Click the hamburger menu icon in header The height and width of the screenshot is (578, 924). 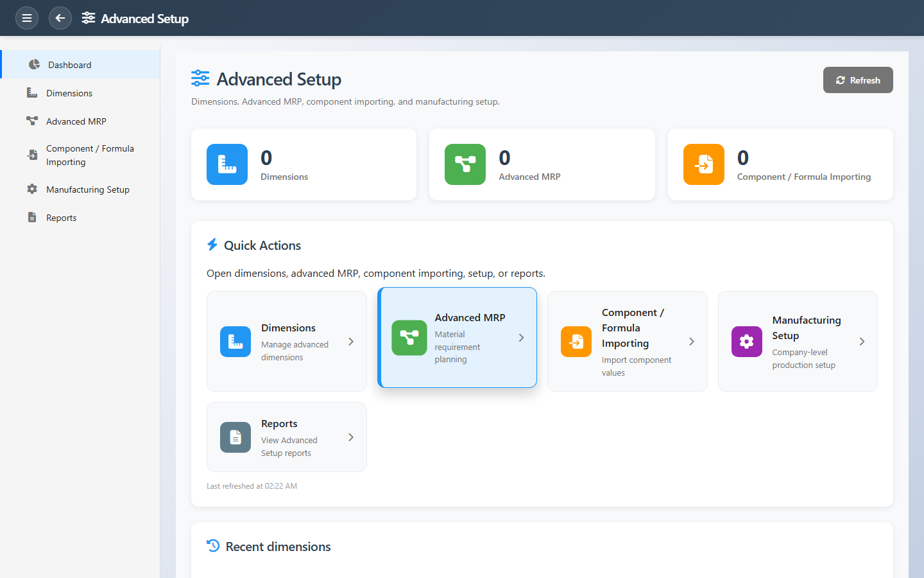pyautogui.click(x=27, y=18)
